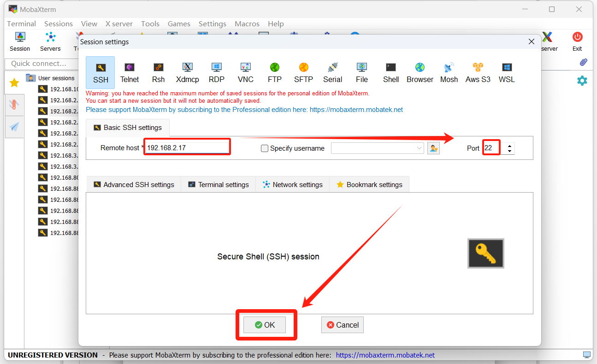The height and width of the screenshot is (364, 597).
Task: Collapse the User sessions tree folder
Action: pyautogui.click(x=31, y=78)
